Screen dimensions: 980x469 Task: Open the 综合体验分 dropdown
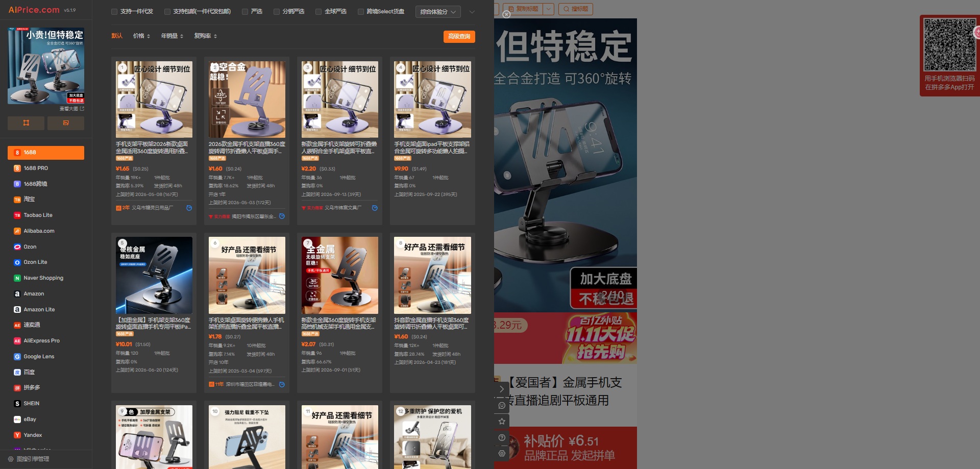[x=438, y=12]
